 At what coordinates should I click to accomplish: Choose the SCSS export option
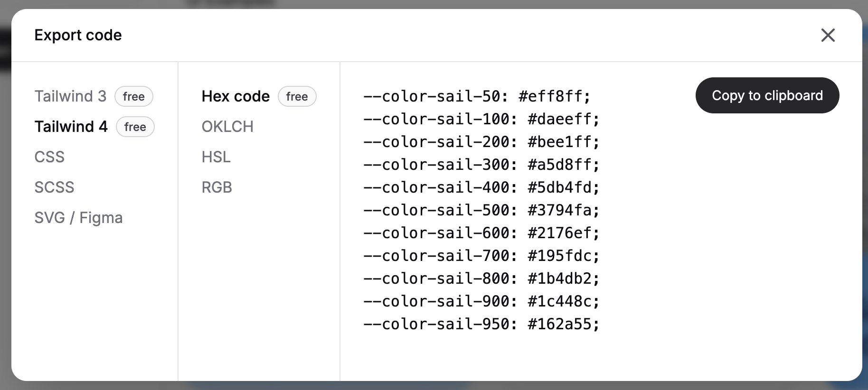pos(54,187)
